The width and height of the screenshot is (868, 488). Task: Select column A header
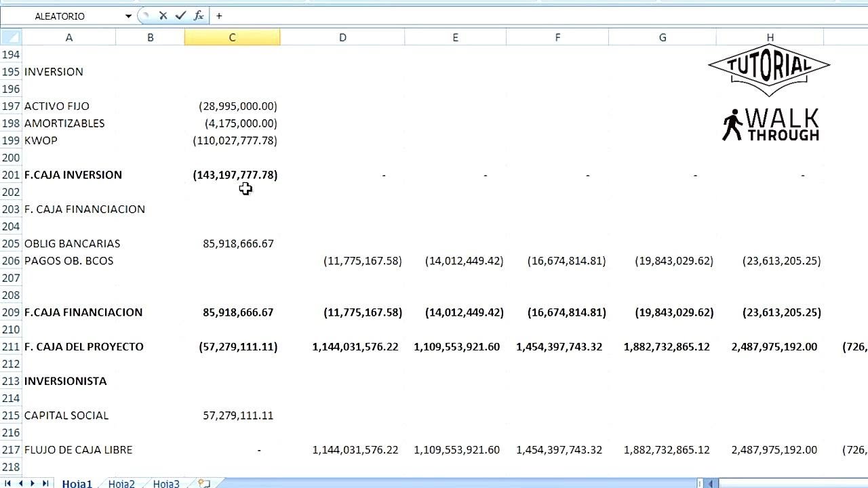[x=68, y=37]
